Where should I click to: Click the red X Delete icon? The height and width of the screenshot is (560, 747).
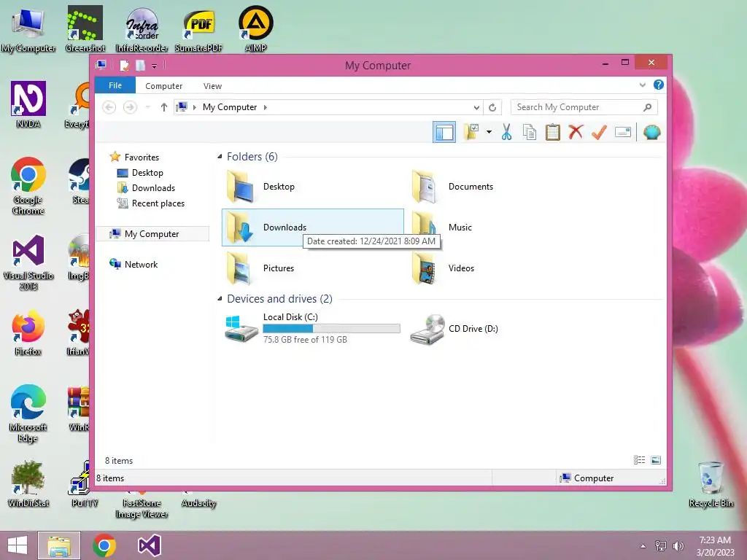click(x=576, y=132)
